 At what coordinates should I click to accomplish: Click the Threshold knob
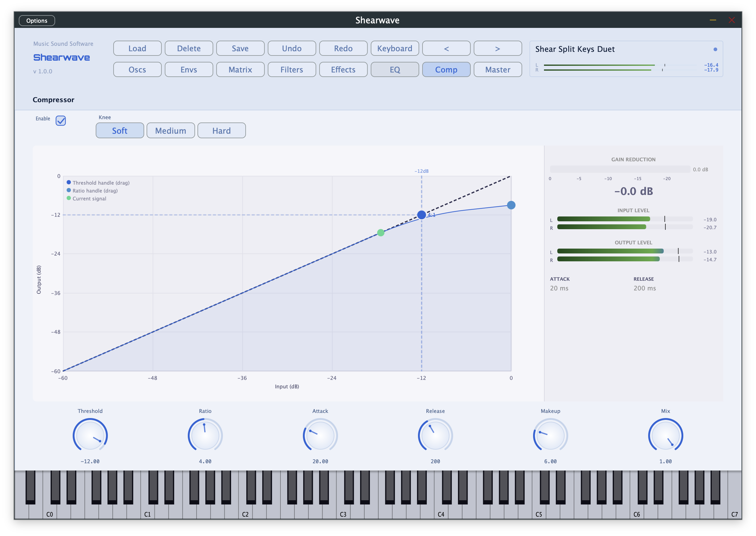point(90,435)
